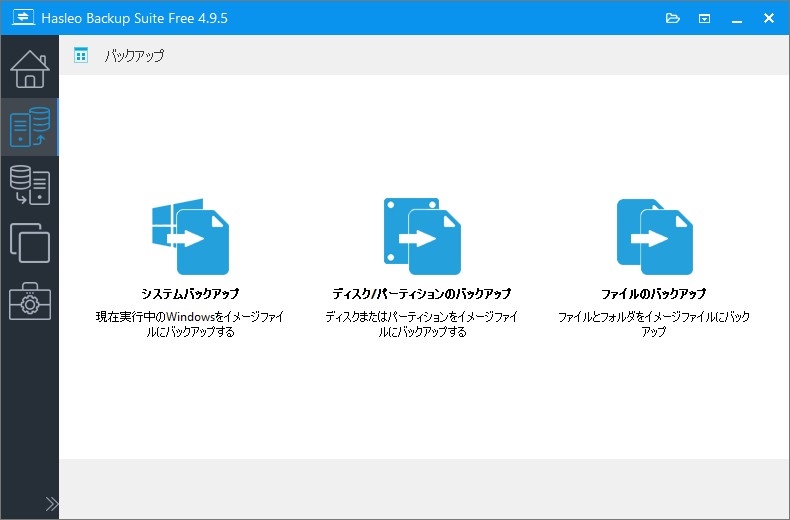Click the Hasleo app logo in title bar

23,17
